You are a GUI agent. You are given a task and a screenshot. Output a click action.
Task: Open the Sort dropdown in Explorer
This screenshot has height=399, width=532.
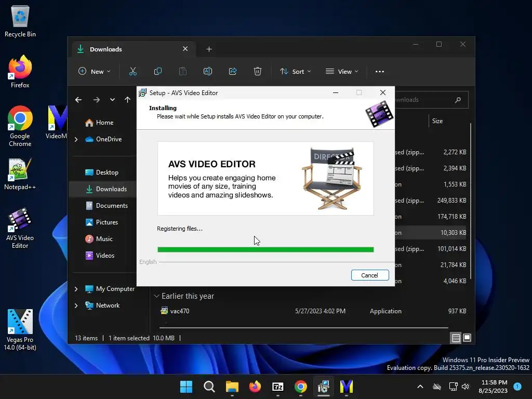tap(295, 72)
